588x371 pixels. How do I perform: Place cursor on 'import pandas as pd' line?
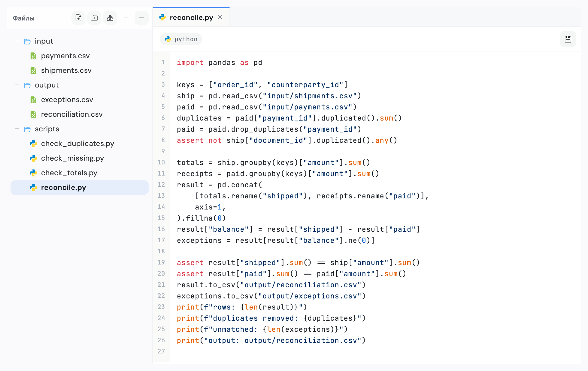219,63
